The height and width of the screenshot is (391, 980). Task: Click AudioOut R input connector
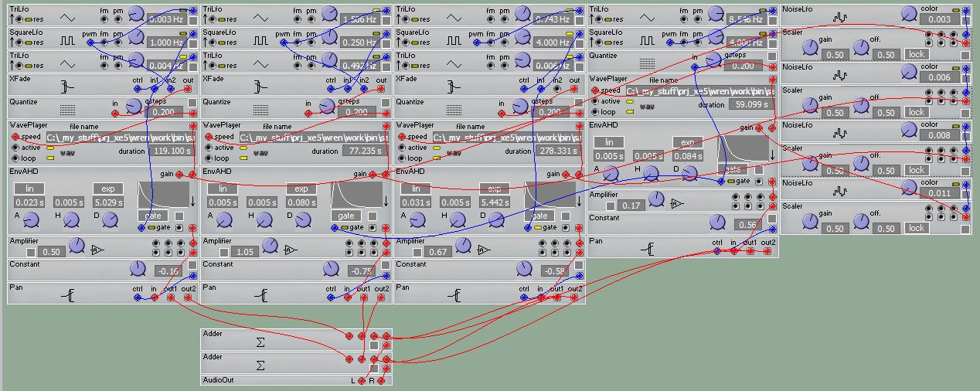(x=381, y=381)
